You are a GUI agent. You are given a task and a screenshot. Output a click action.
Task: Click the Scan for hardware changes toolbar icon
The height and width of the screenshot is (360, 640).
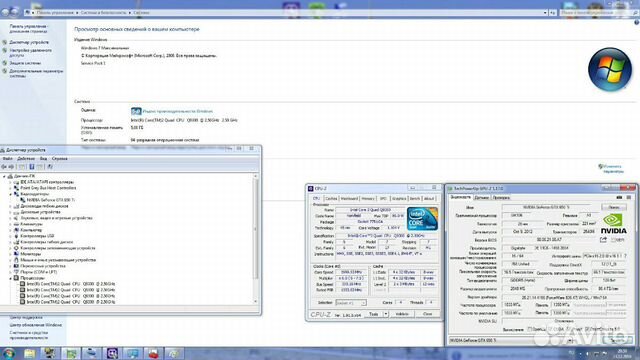(x=50, y=167)
